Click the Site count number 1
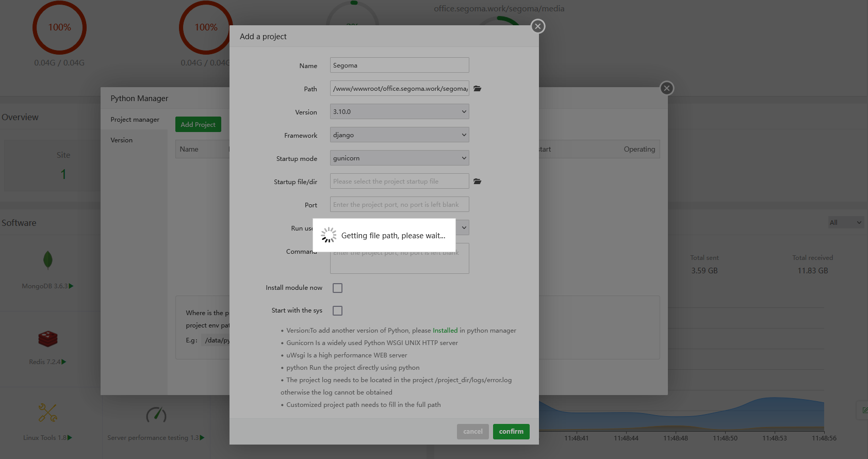 63,174
